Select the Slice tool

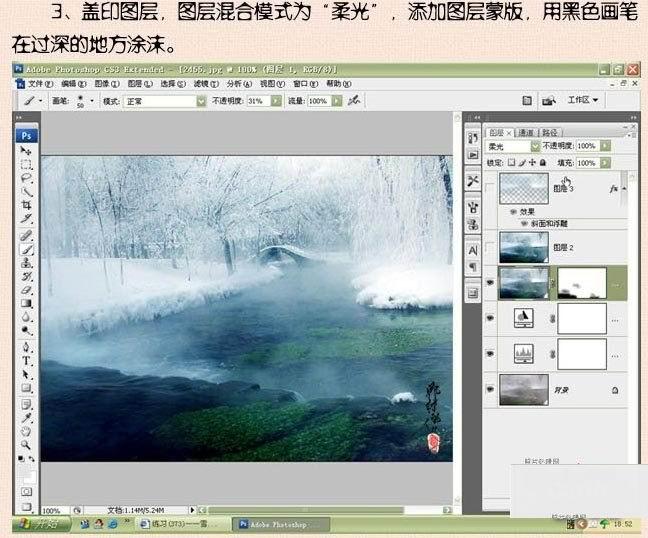[26, 219]
